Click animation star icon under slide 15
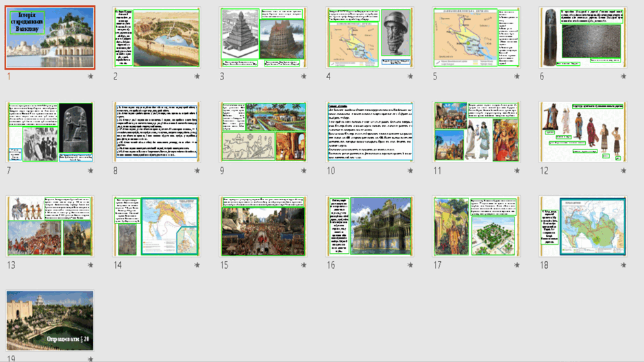Viewport: 644px width, 362px height. point(304,265)
